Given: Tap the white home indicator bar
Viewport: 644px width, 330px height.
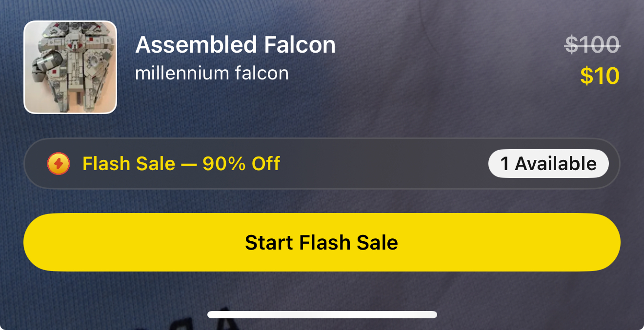Looking at the screenshot, I should coord(322,314).
